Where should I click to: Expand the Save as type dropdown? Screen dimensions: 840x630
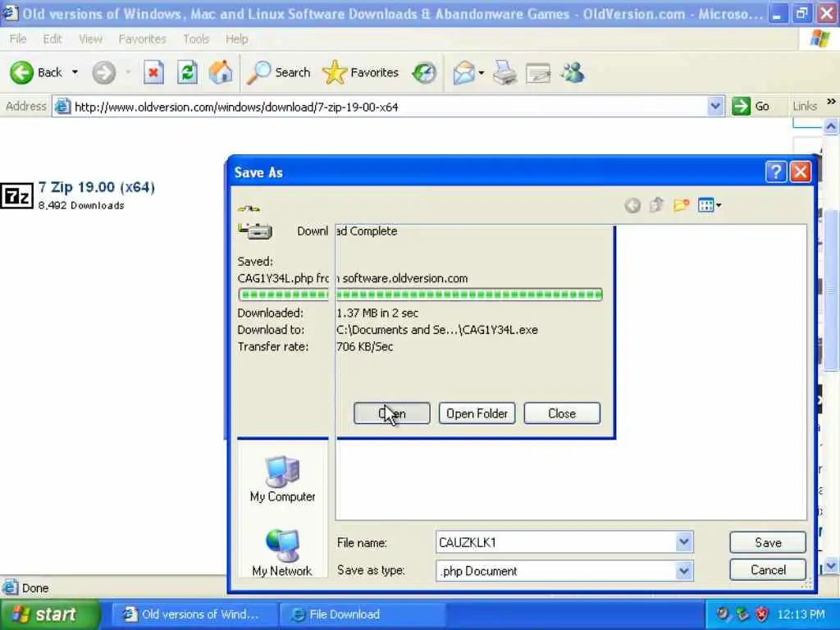pyautogui.click(x=684, y=571)
